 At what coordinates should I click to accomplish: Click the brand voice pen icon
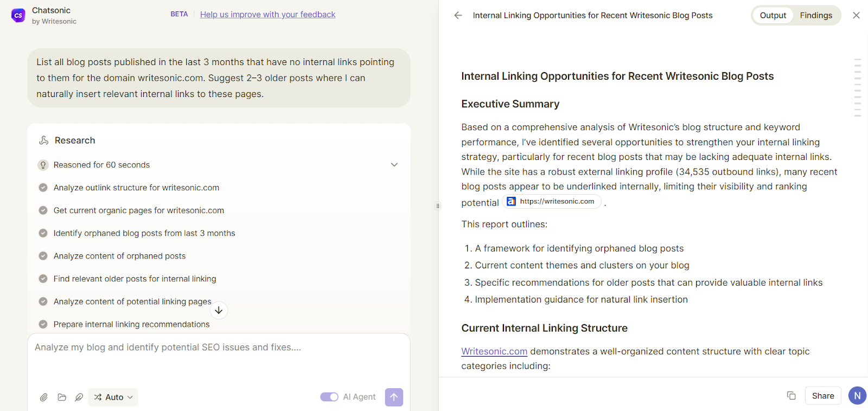pyautogui.click(x=79, y=397)
